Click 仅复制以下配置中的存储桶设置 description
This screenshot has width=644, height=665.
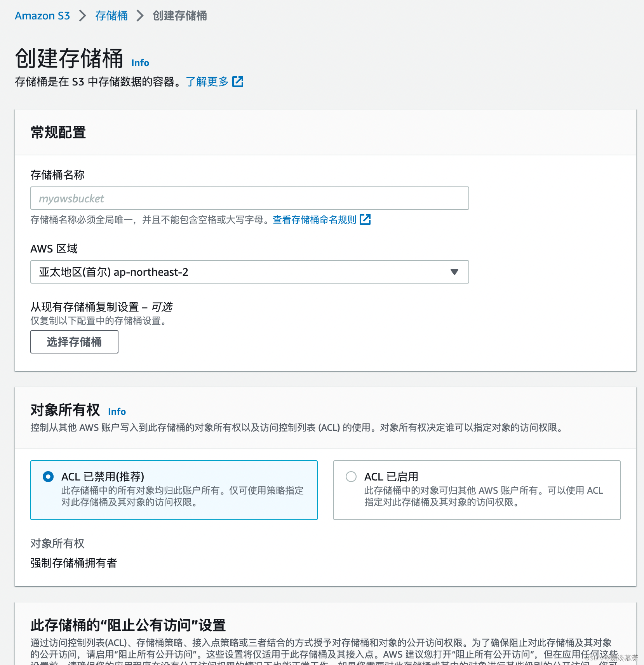(99, 321)
